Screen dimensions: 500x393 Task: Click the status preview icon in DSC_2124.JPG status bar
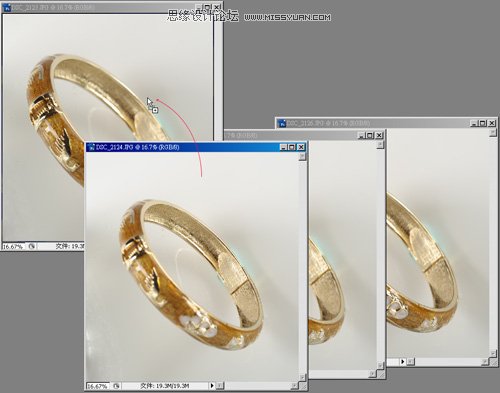(116, 386)
